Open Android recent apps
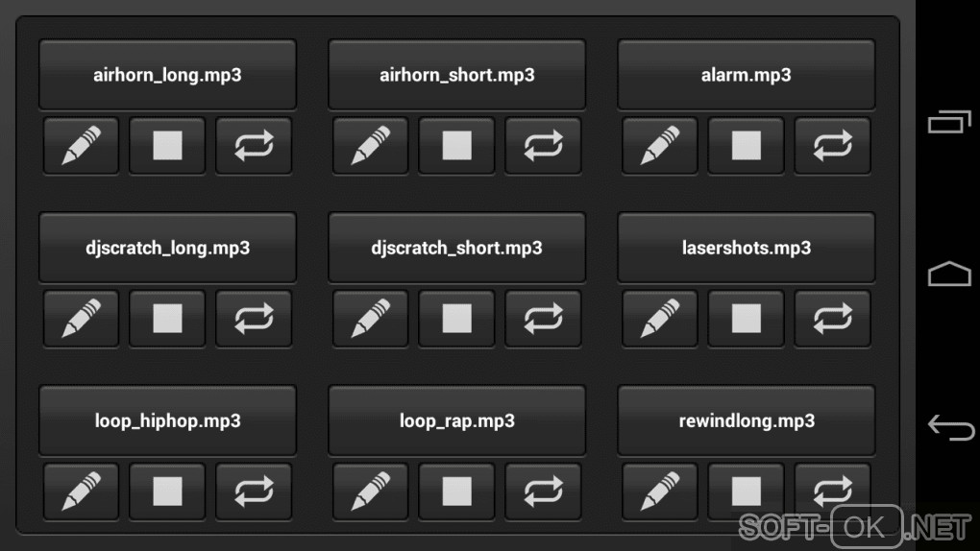This screenshot has width=980, height=551. coord(949,122)
